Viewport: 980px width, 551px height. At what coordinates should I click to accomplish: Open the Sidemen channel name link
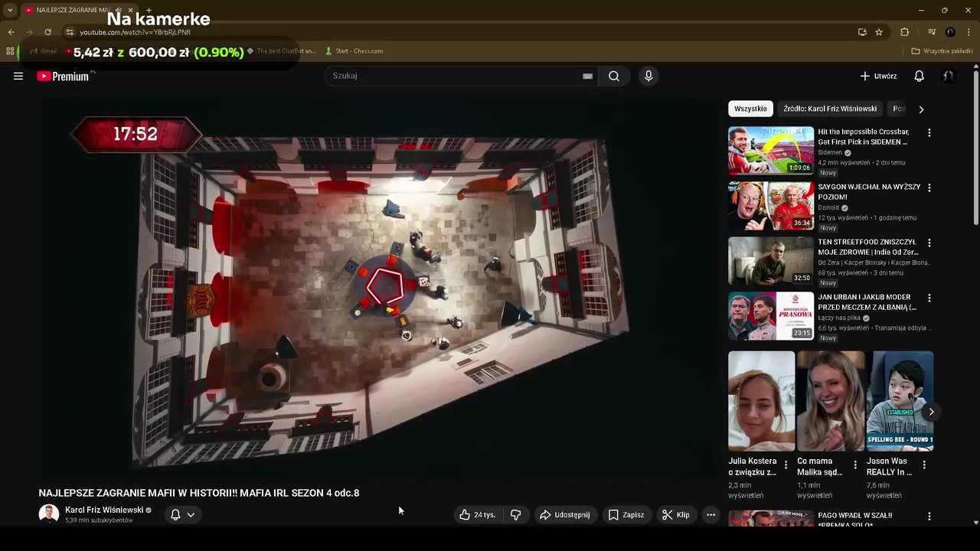coord(830,152)
